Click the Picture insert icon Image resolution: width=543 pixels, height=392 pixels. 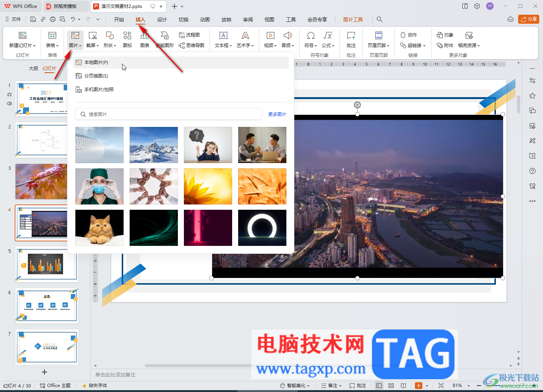click(75, 35)
